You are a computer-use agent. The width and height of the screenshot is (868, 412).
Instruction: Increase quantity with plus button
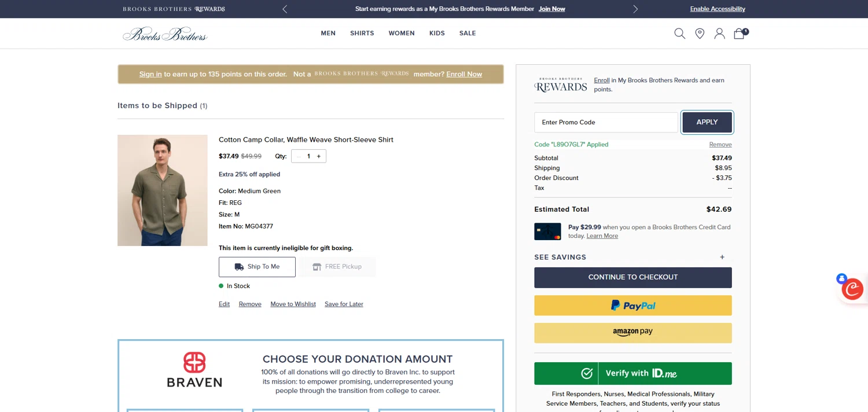318,156
